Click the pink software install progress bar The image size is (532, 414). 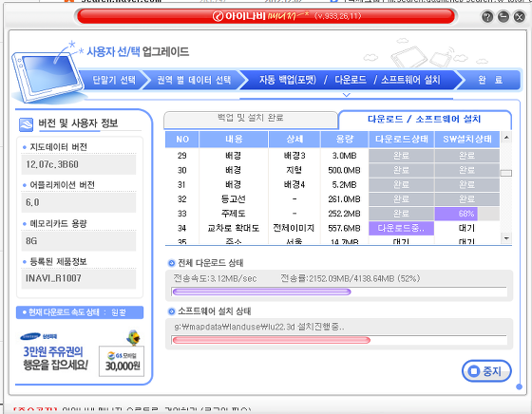click(x=271, y=340)
